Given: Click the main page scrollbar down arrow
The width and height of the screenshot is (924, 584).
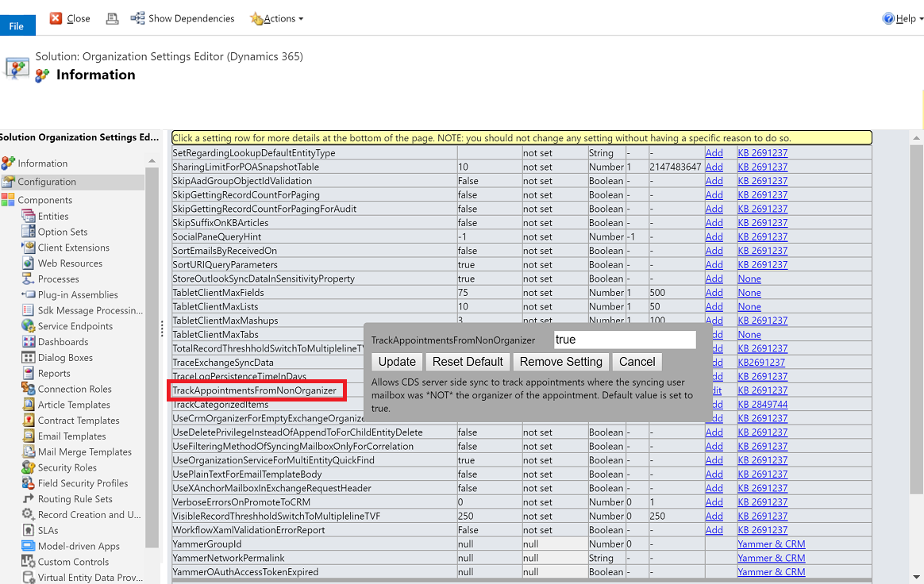Looking at the screenshot, I should 916,577.
